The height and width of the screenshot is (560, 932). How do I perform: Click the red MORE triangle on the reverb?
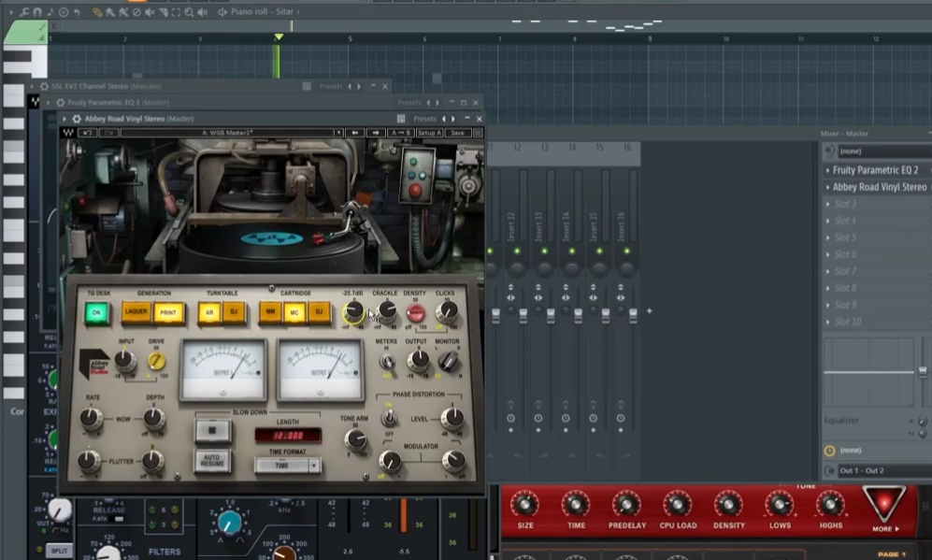click(883, 505)
